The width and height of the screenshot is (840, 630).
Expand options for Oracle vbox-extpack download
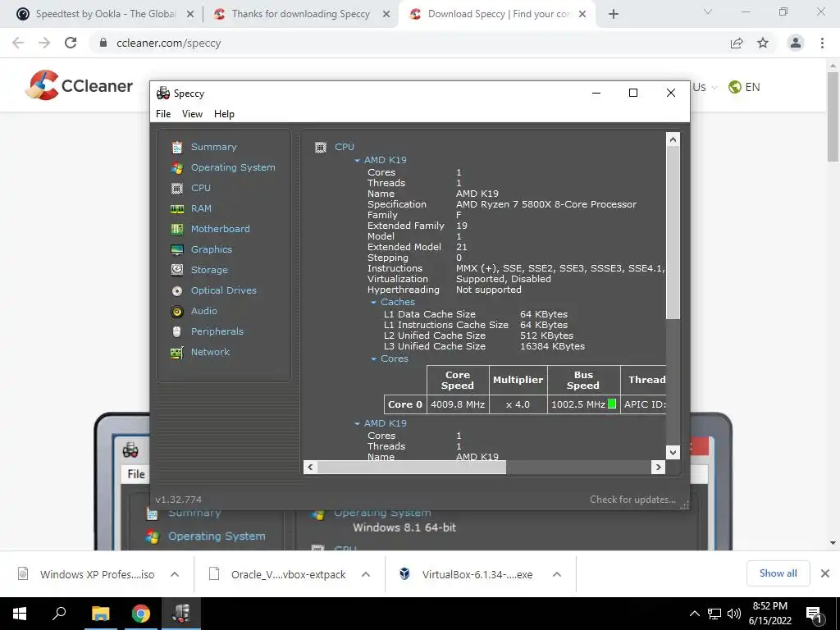coord(366,574)
